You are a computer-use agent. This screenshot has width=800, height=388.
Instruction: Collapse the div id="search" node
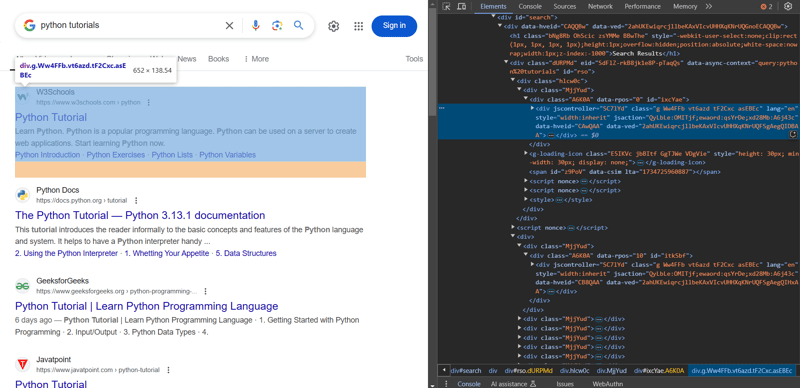[493, 16]
